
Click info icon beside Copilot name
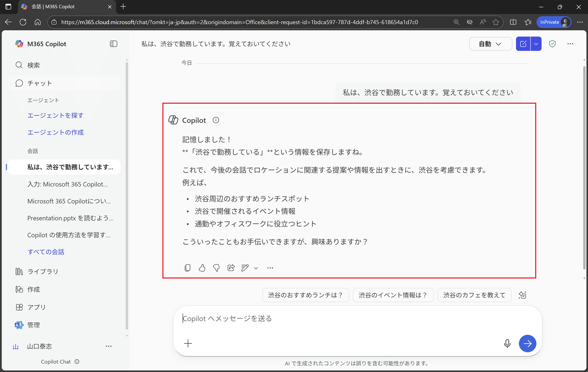click(216, 120)
